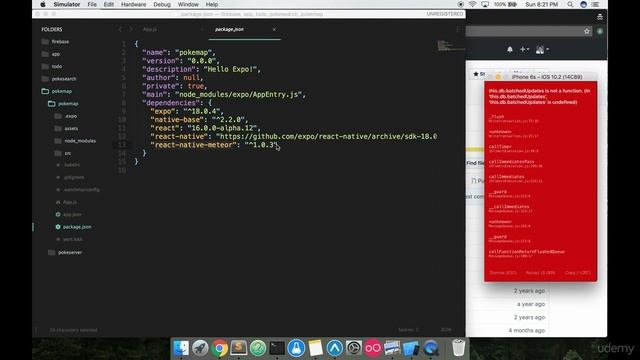
Task: Open GitHub create-new plus dropdown
Action: coord(524,49)
